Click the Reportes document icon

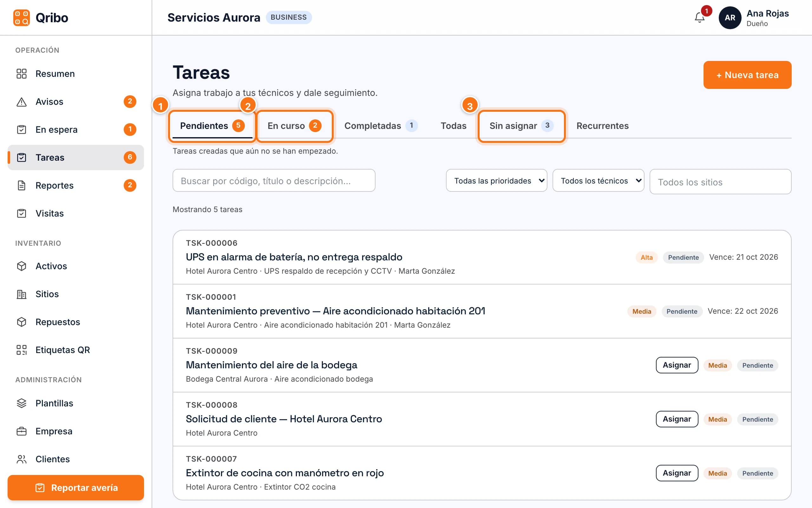pos(22,185)
